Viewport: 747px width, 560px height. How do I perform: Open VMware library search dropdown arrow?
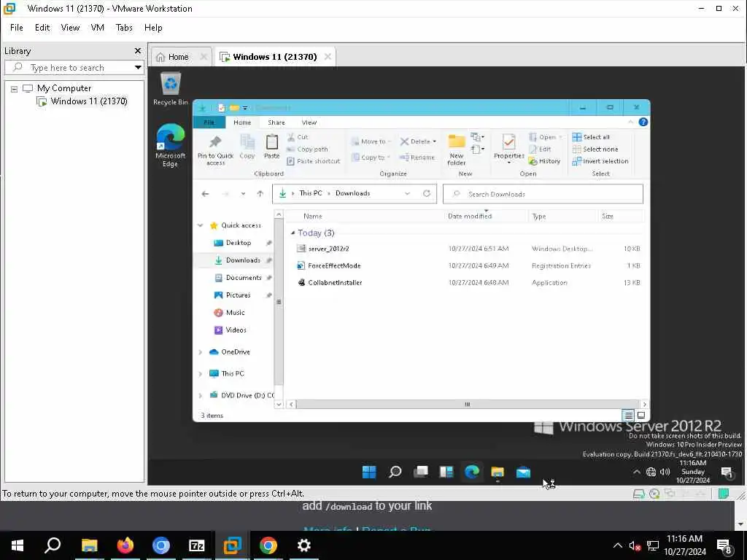click(138, 68)
